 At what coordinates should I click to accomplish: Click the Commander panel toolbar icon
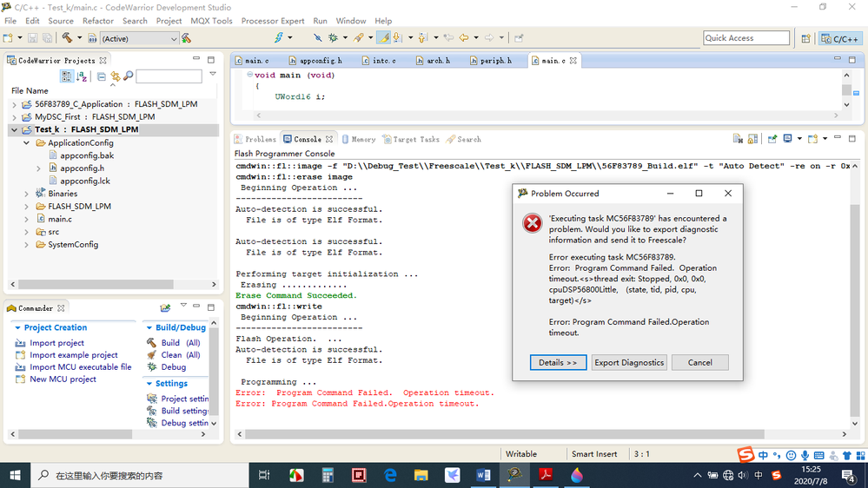coord(165,307)
